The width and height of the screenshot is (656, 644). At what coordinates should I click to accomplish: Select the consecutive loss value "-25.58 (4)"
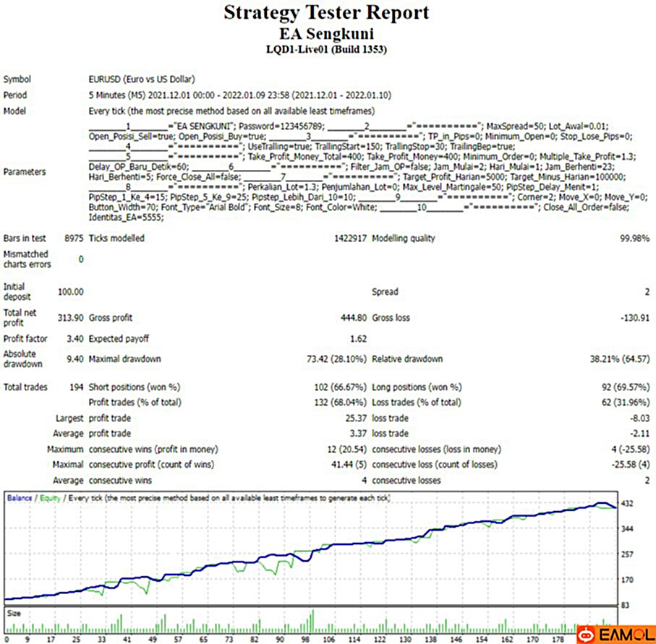(631, 464)
